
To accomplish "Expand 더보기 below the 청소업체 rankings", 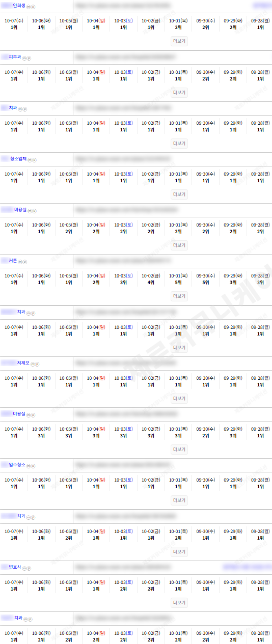I will pyautogui.click(x=179, y=194).
